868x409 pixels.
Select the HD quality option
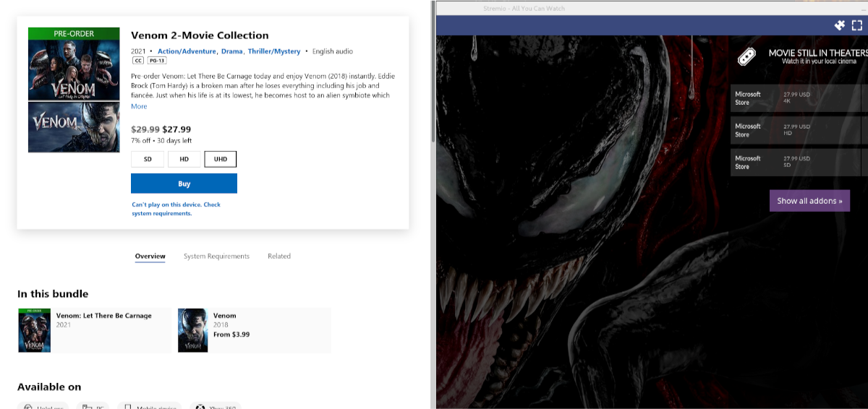(184, 159)
